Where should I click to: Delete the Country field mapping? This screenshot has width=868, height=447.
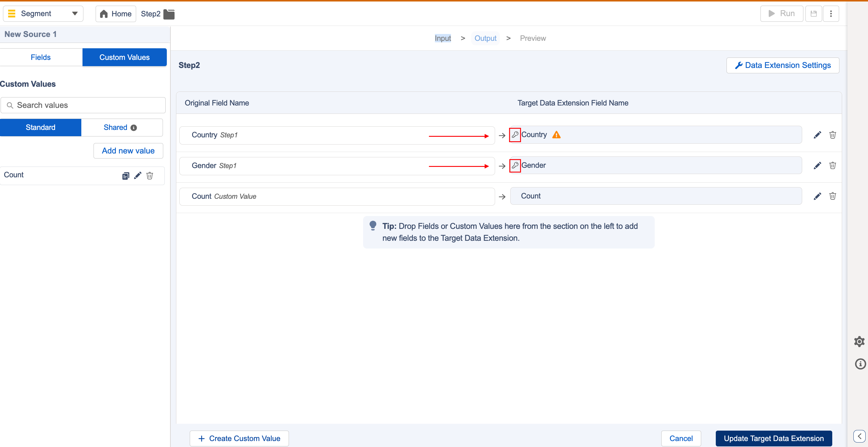833,135
